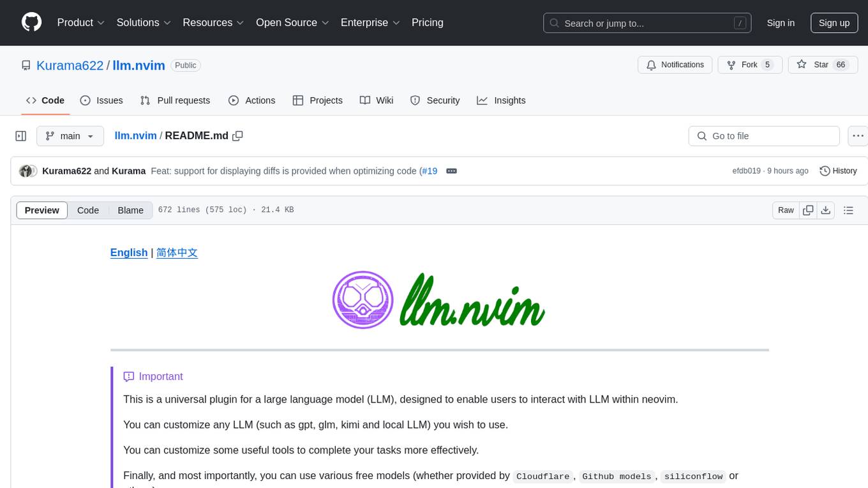Download the raw file

826,210
